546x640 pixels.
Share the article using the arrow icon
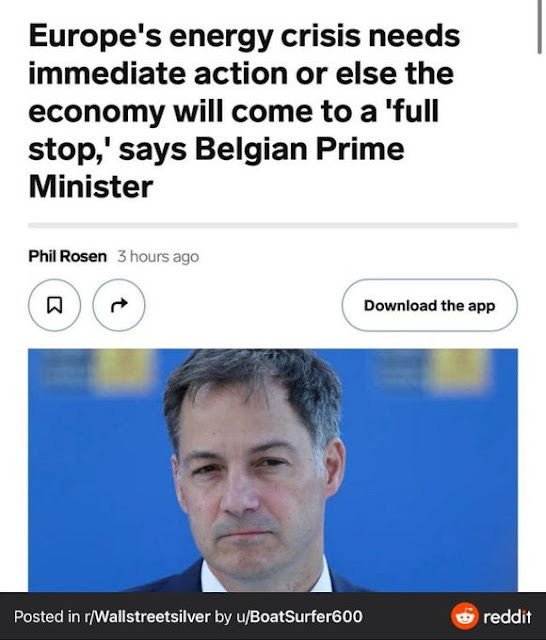click(119, 305)
